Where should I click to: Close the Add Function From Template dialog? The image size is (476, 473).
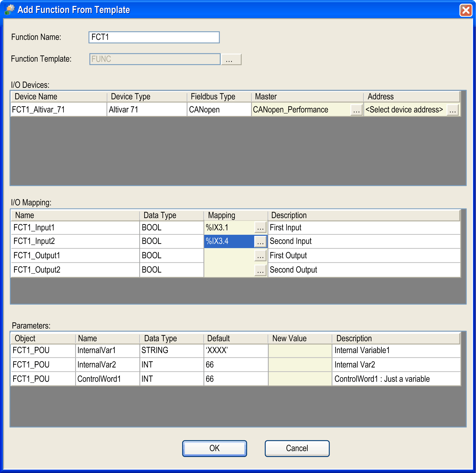click(x=466, y=10)
